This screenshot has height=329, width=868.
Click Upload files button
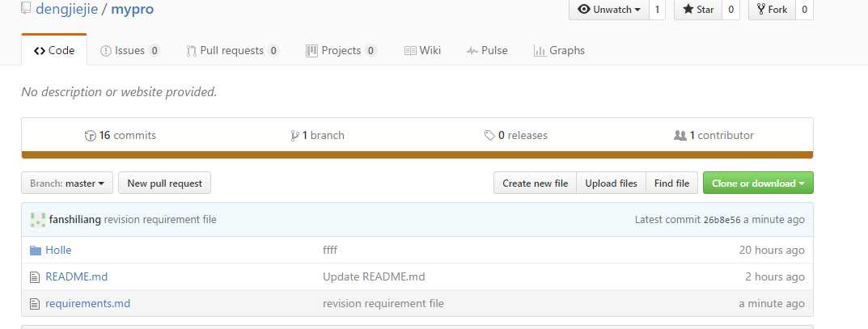(x=611, y=183)
